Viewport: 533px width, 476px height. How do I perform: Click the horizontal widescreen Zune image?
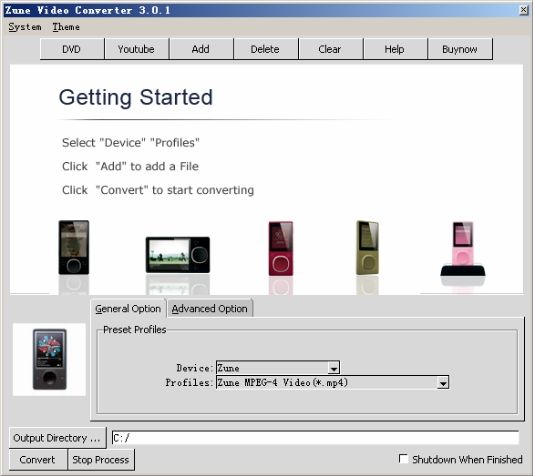click(x=178, y=255)
